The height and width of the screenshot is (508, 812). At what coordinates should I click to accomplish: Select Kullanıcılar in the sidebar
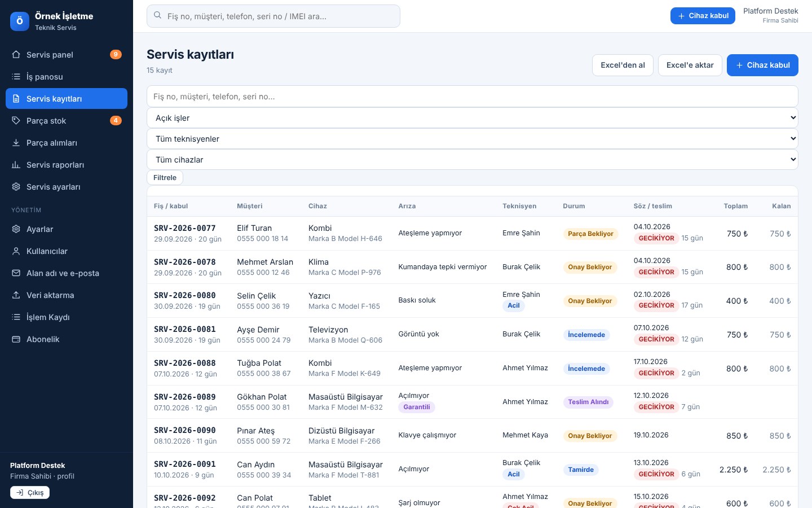click(67, 251)
